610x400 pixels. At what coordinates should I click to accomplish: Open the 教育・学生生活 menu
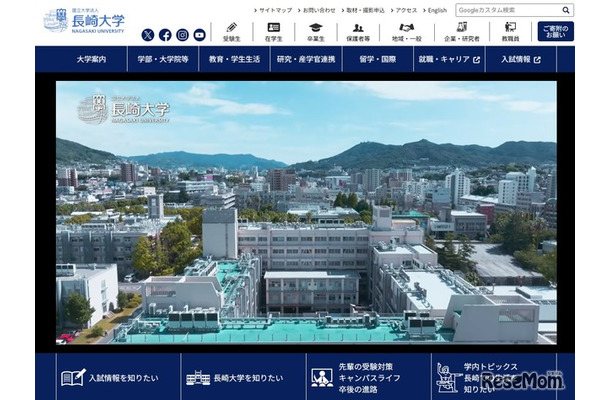tap(234, 60)
